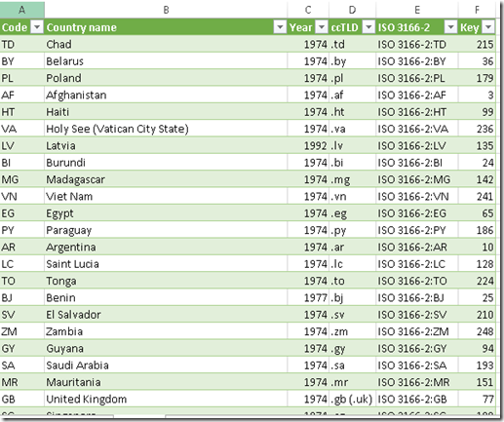The height and width of the screenshot is (422, 504).
Task: Open the Code column filter dropdown
Action: coord(37,27)
